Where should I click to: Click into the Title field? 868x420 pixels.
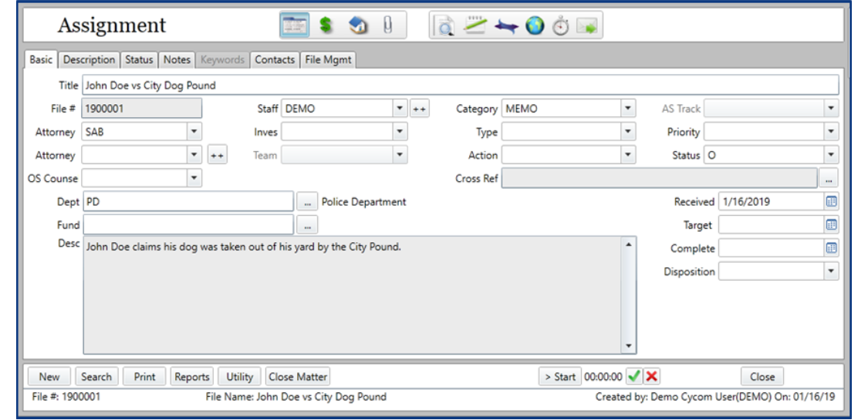click(460, 86)
